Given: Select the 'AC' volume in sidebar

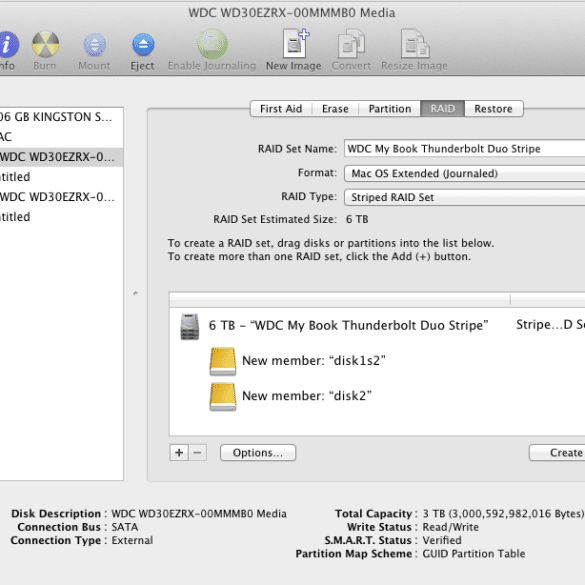Looking at the screenshot, I should coord(62,137).
